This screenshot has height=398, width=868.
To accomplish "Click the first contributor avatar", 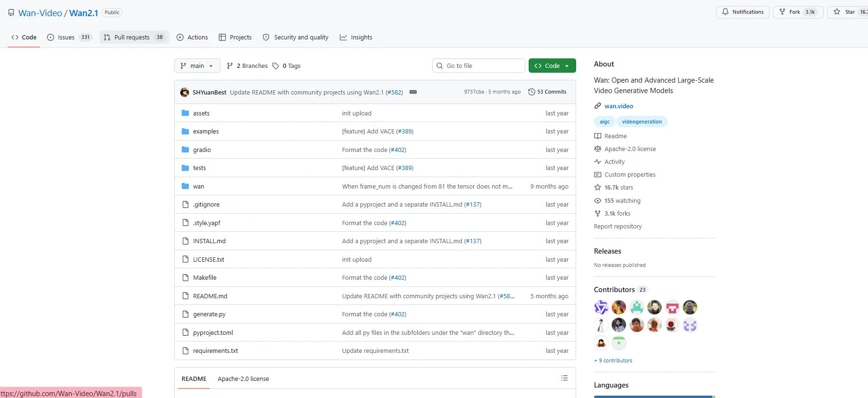I will (601, 307).
